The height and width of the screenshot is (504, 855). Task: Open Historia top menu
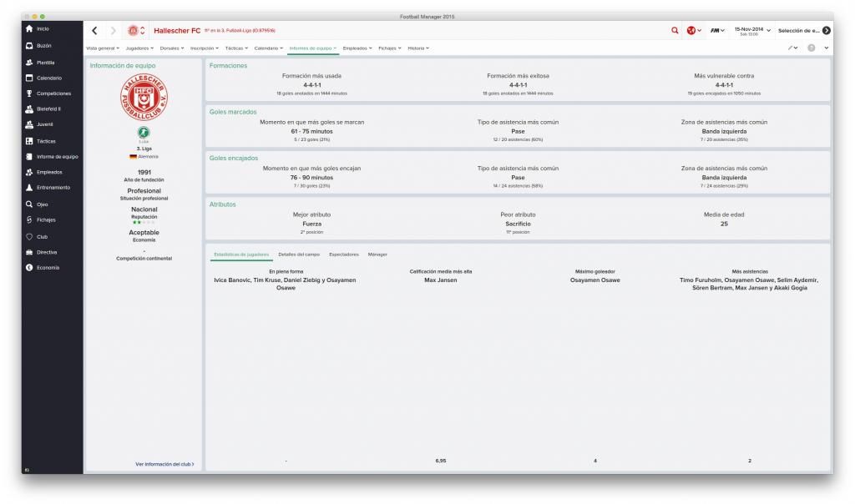(418, 48)
